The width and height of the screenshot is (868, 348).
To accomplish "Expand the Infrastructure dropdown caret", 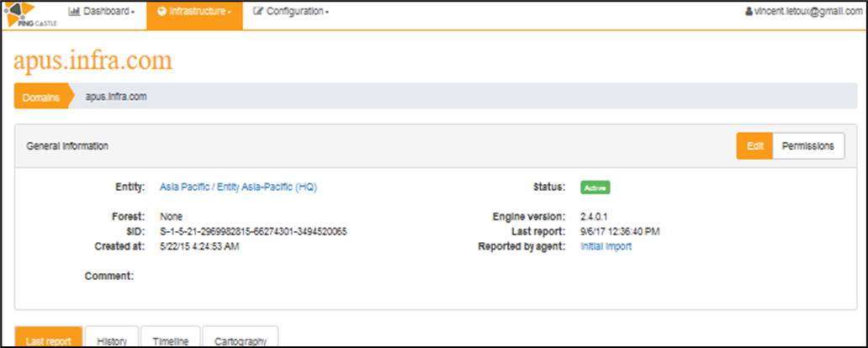I will (x=229, y=12).
